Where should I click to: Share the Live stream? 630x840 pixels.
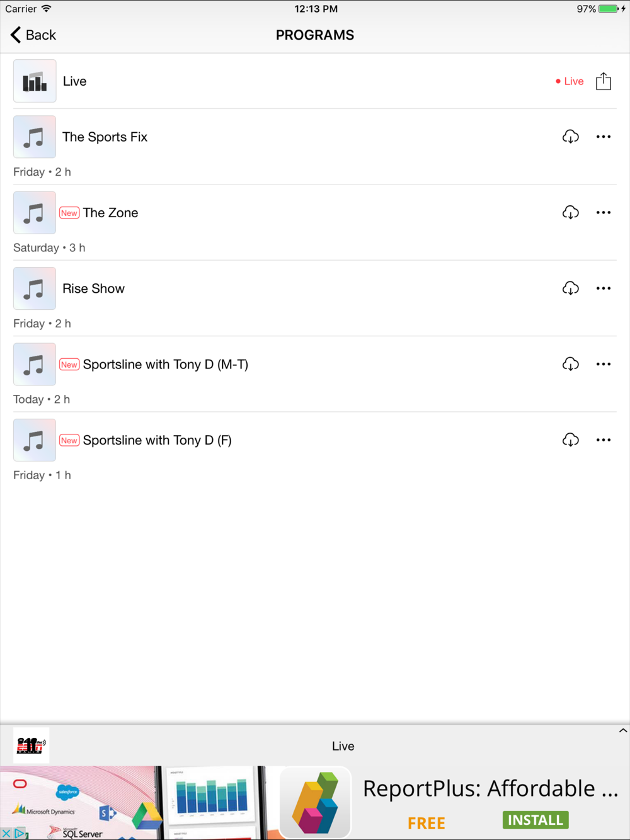pyautogui.click(x=604, y=81)
